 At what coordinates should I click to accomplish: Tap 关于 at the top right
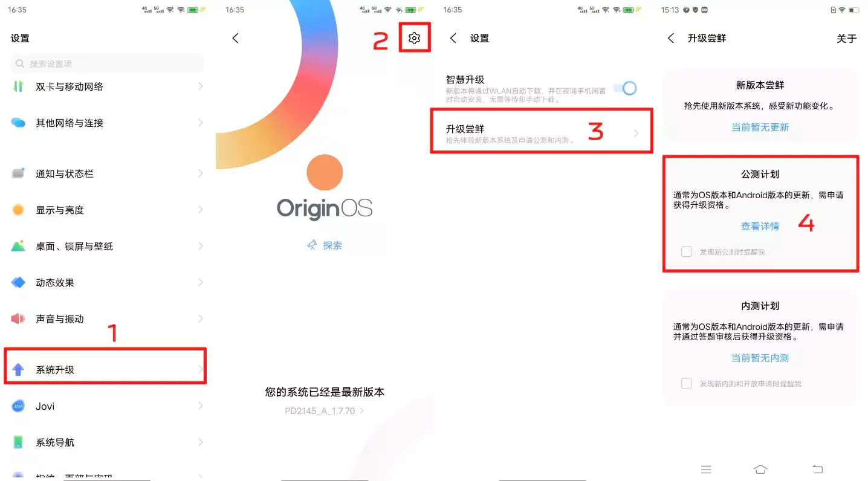tap(846, 38)
